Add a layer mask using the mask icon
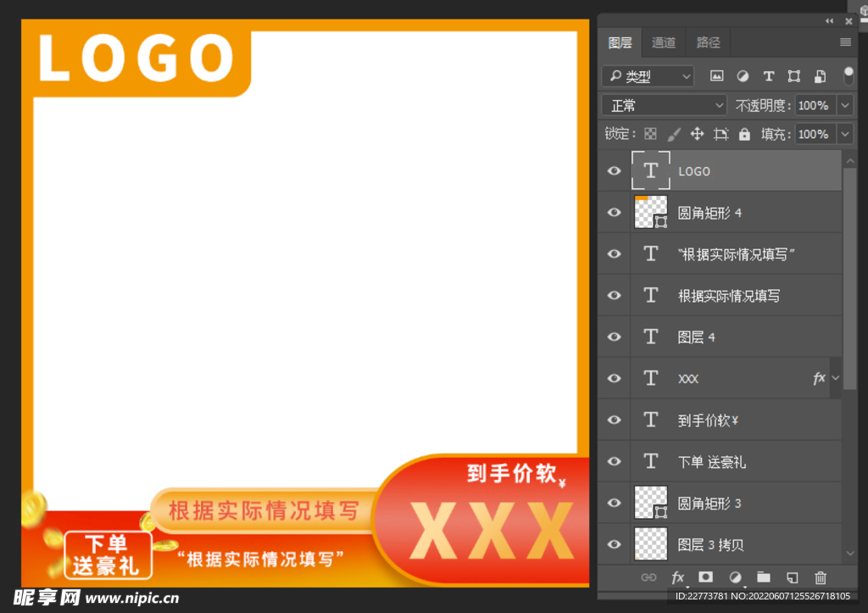Image resolution: width=868 pixels, height=613 pixels. [x=705, y=577]
